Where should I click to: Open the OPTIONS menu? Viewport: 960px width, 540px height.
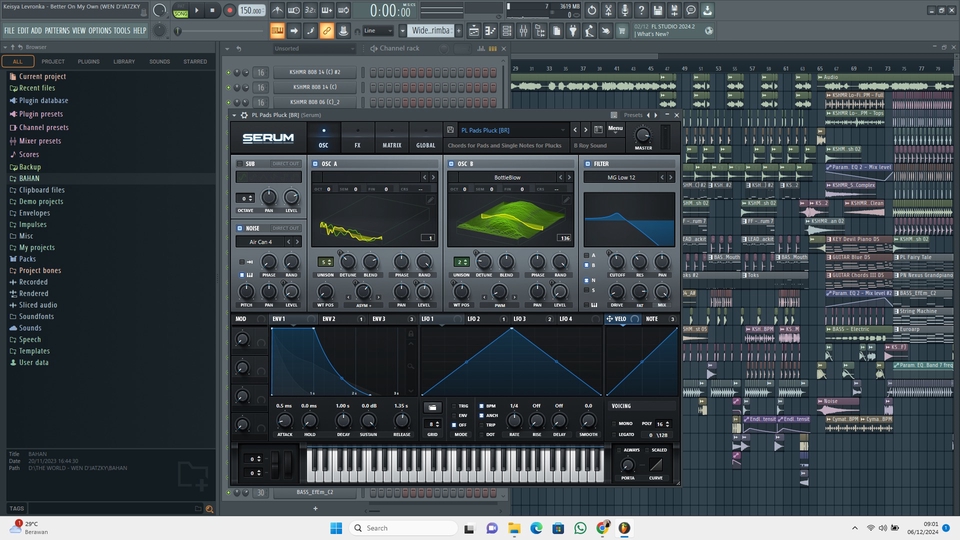[x=100, y=31]
